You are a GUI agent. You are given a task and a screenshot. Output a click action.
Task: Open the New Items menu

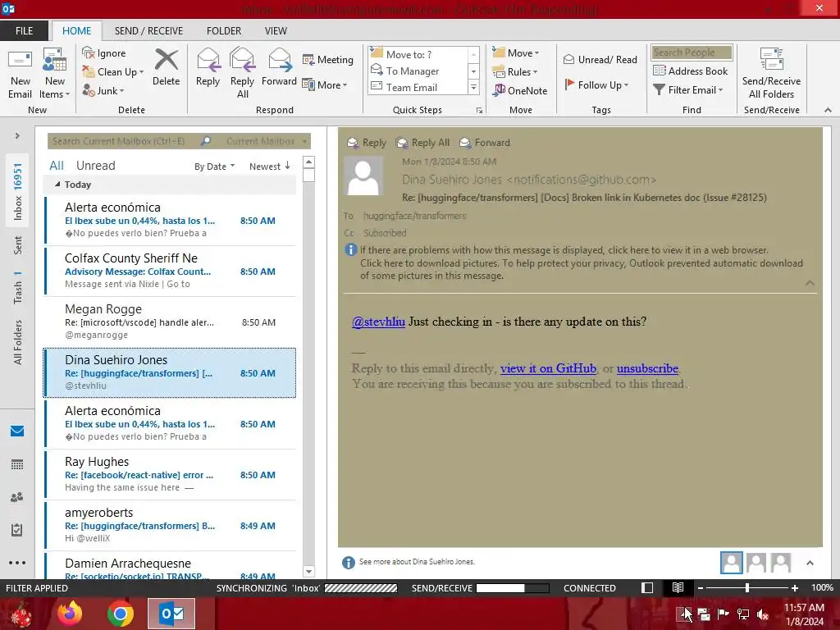click(55, 75)
